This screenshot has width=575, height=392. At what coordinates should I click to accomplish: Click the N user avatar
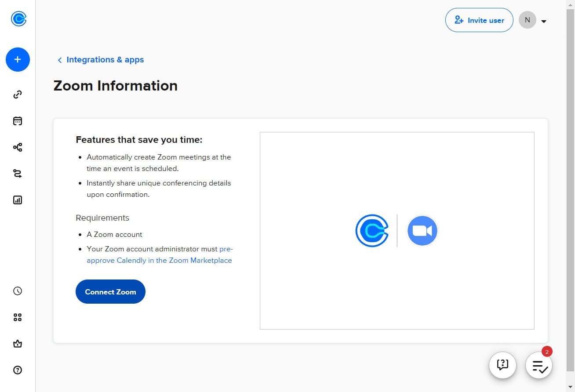click(x=527, y=20)
